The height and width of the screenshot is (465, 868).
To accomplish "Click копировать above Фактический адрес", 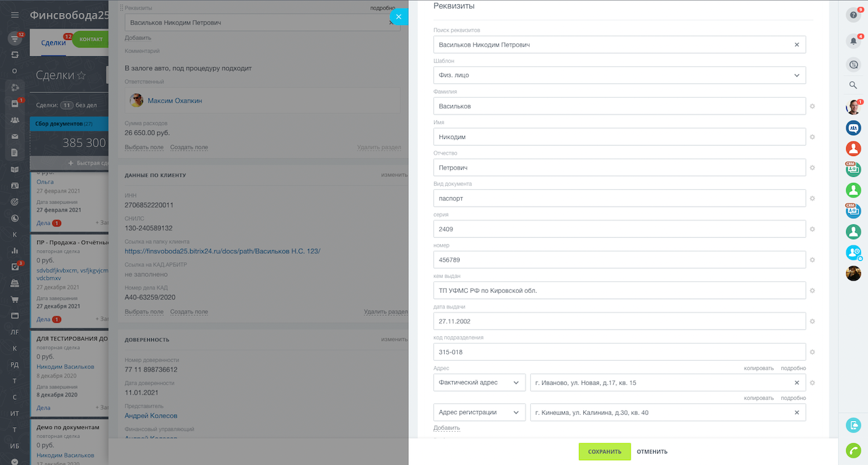I will [758, 368].
